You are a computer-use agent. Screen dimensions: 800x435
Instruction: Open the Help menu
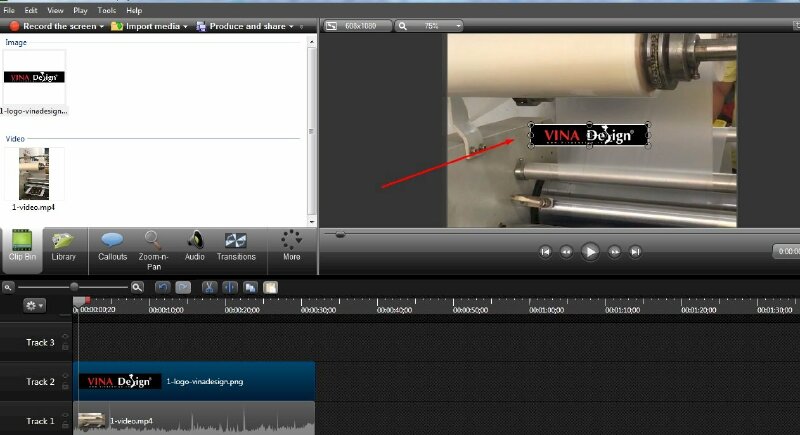pos(134,10)
